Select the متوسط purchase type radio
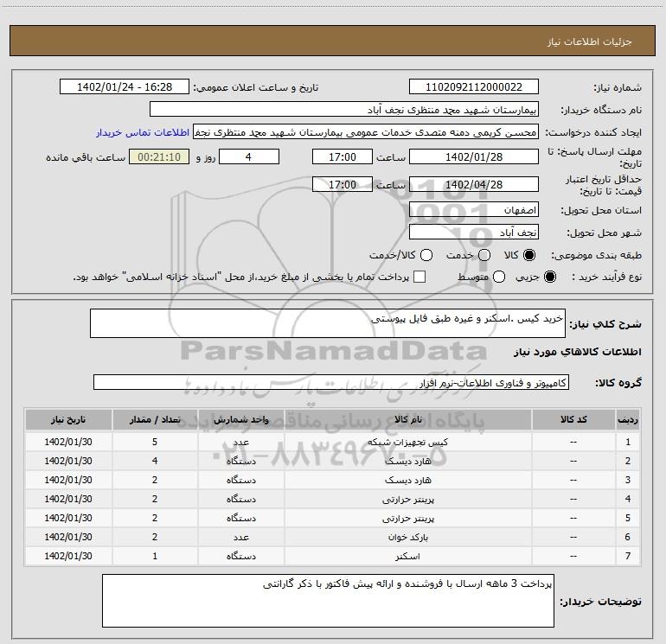Image resolution: width=666 pixels, height=644 pixels. pos(499,277)
